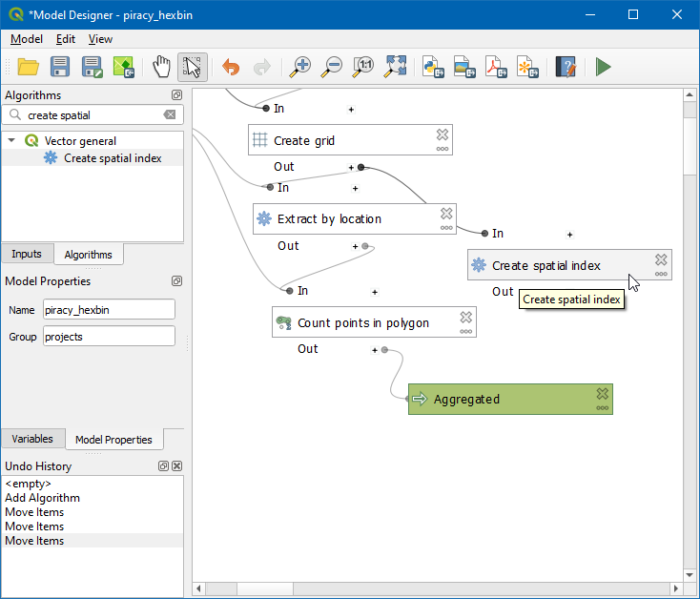Edit Extract by location via ellipsis
Image resolution: width=700 pixels, height=599 pixels.
click(446, 228)
